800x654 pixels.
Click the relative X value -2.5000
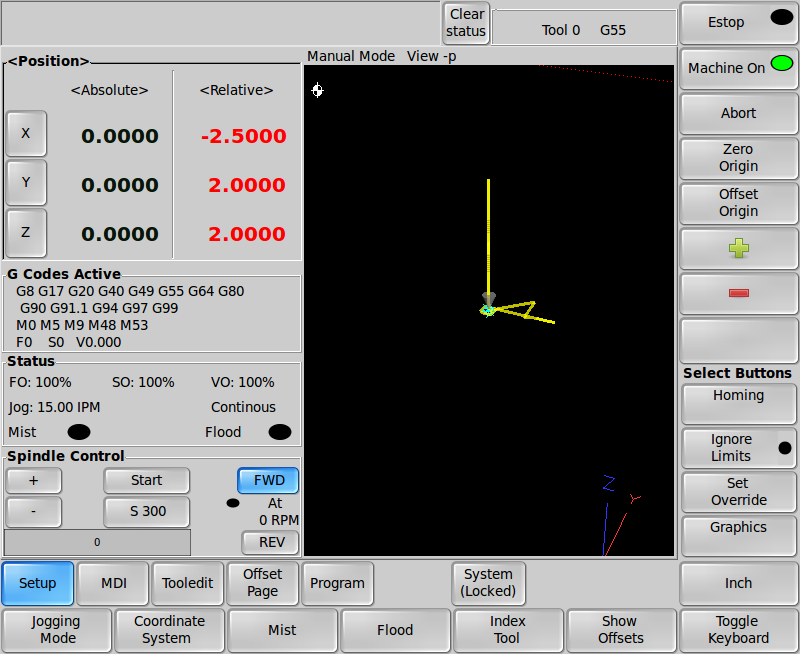tap(244, 136)
